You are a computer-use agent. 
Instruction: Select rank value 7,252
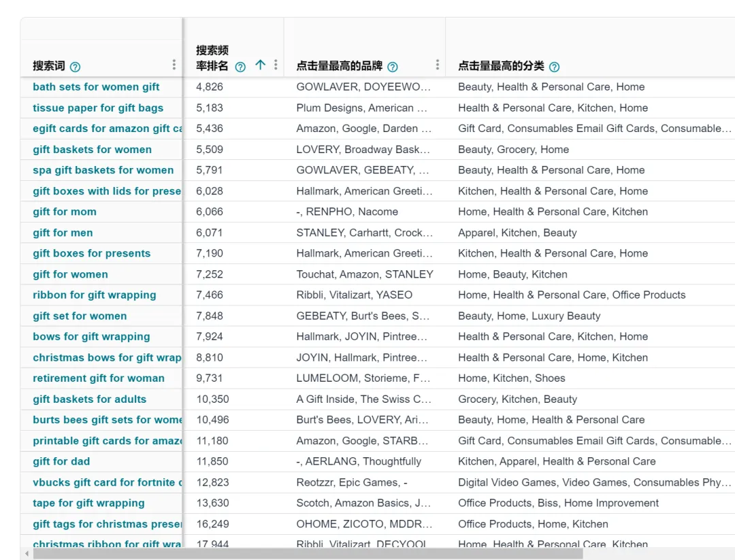coord(210,275)
